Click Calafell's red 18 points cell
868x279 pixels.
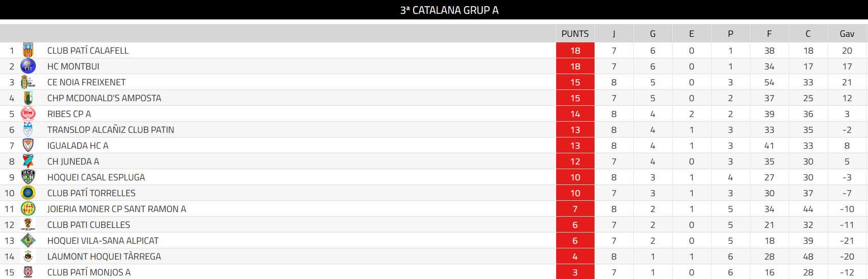coord(575,51)
